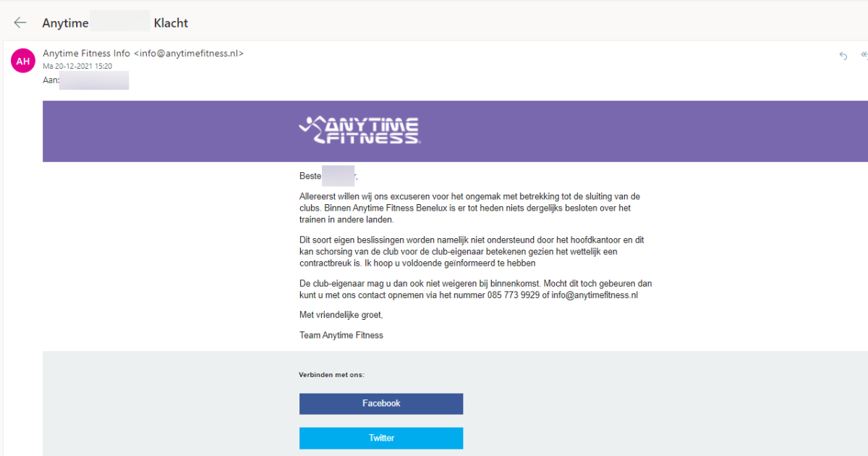Click the sender address in the message header

[189, 54]
